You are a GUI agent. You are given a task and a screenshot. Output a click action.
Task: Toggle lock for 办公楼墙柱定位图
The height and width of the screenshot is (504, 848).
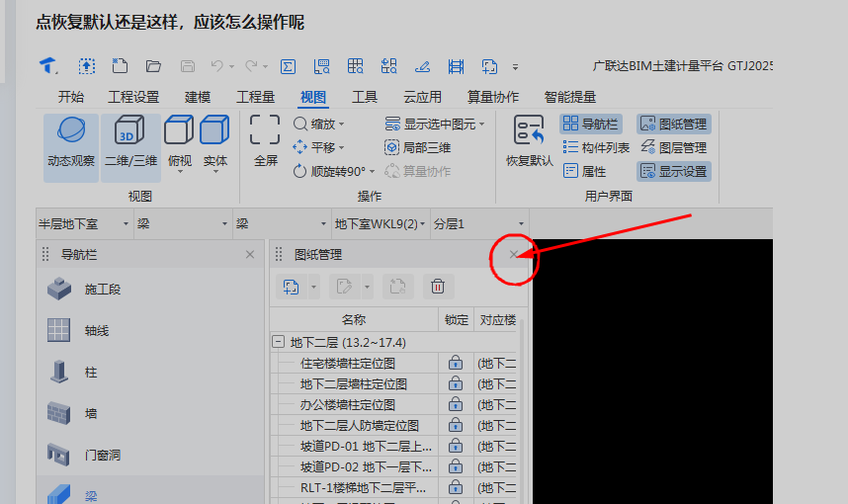(x=456, y=404)
